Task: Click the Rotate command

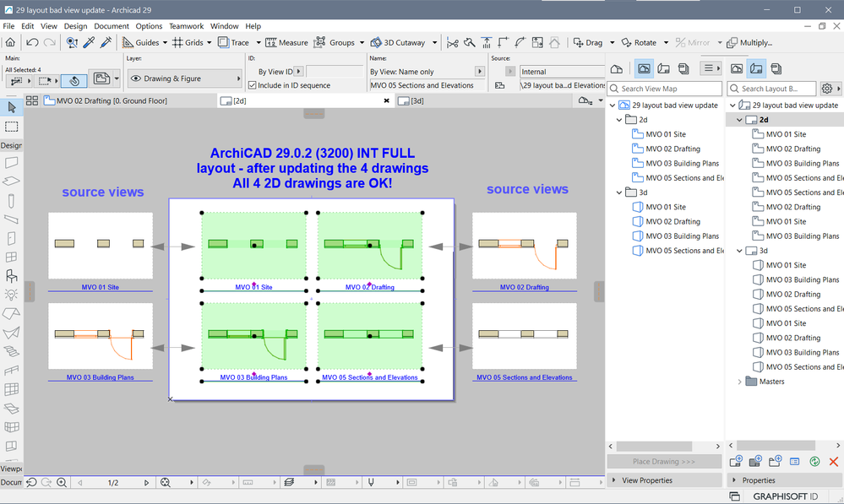Action: pos(639,42)
